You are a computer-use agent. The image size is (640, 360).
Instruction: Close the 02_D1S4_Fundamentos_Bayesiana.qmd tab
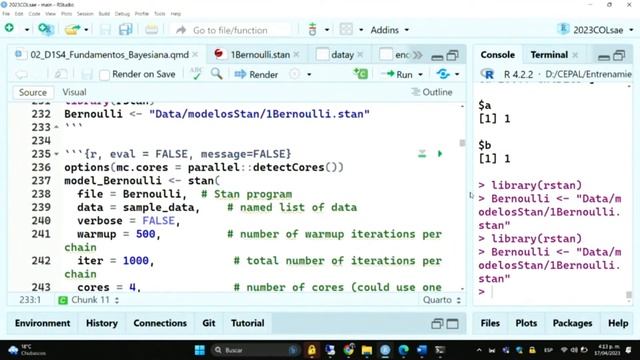[x=196, y=54]
